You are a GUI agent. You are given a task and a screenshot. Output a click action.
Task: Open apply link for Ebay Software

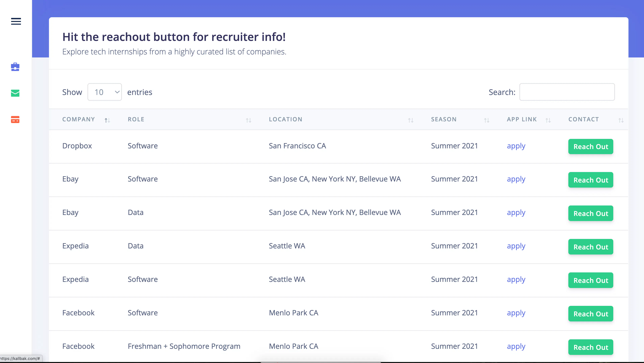point(516,179)
